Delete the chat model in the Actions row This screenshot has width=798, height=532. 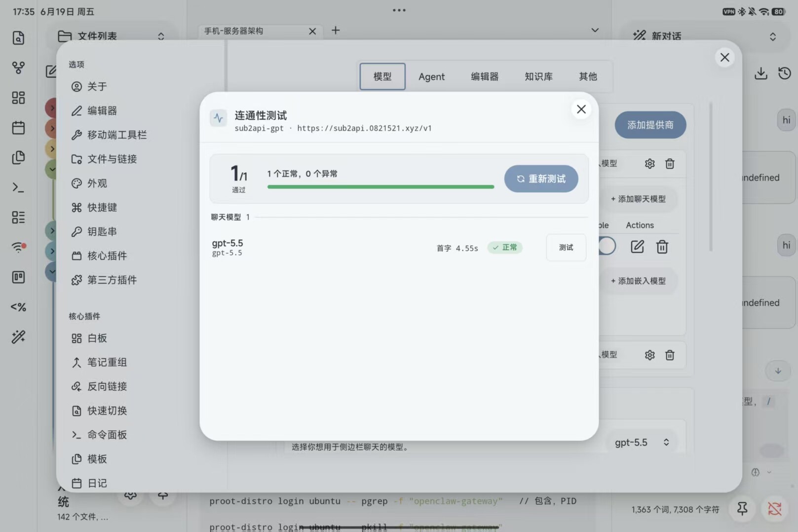662,247
